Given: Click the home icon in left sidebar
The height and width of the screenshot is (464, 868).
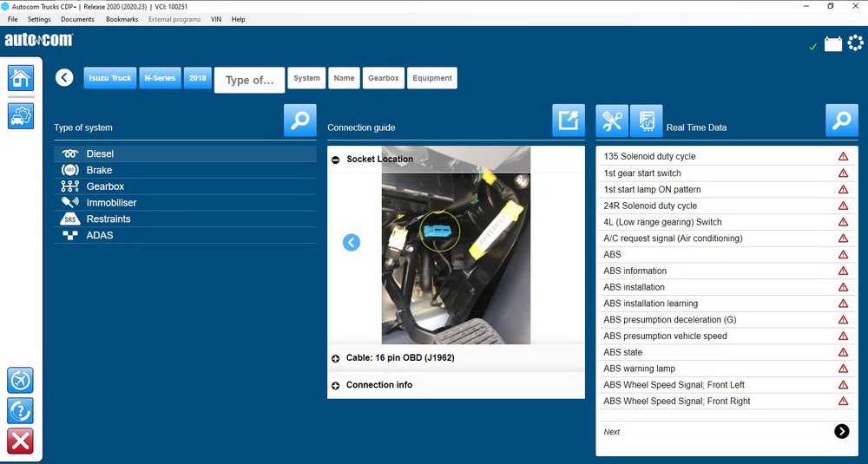Looking at the screenshot, I should coord(21,78).
